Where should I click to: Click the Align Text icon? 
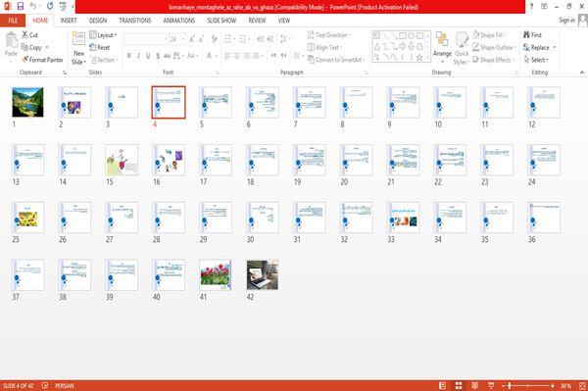311,47
